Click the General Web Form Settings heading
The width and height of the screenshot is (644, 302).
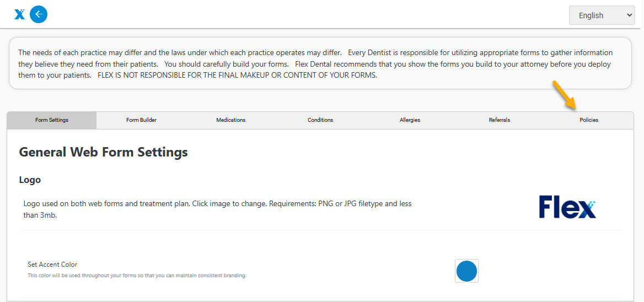coord(104,152)
